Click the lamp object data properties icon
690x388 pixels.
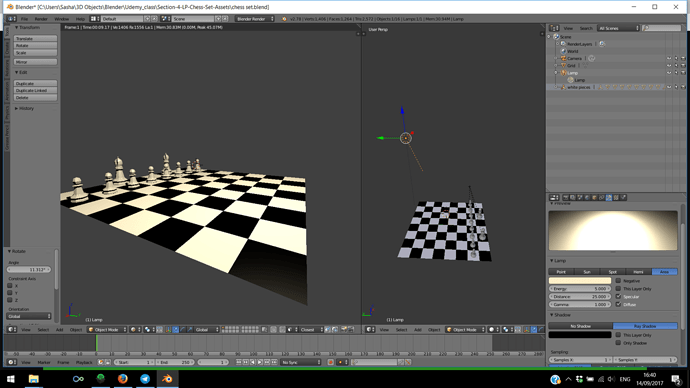point(609,198)
